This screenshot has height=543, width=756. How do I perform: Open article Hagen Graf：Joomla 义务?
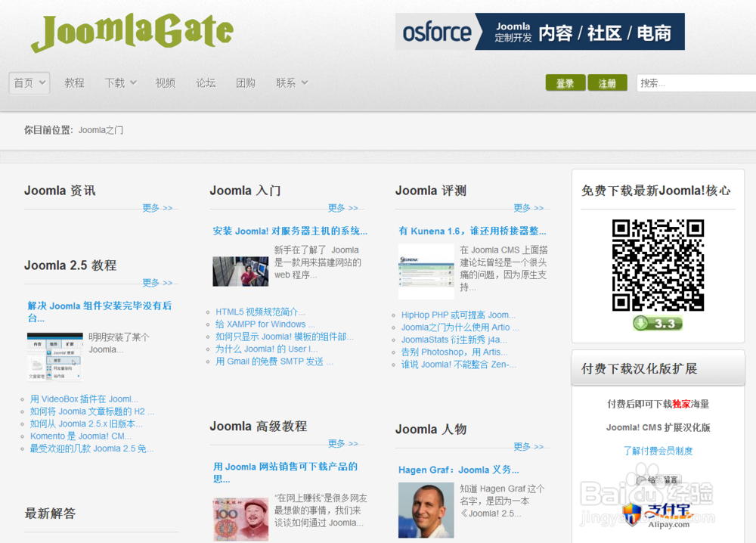pyautogui.click(x=459, y=470)
